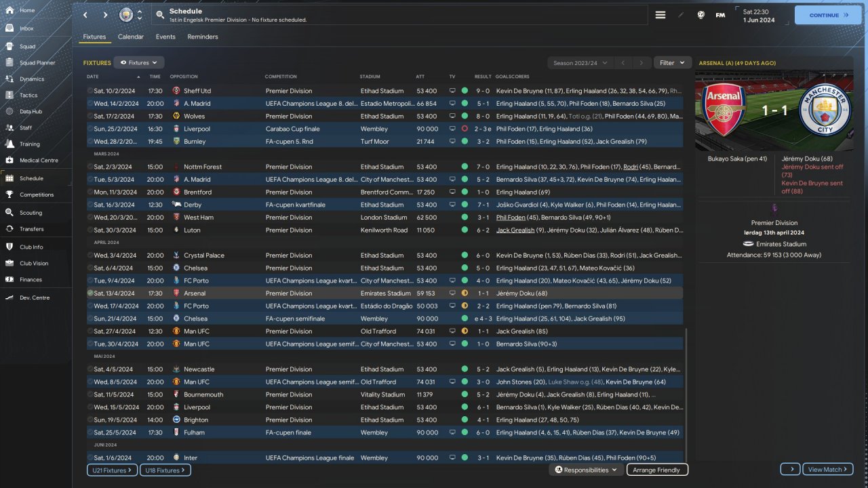Open the Home section in the sidebar
This screenshot has height=488, width=868.
coord(27,11)
